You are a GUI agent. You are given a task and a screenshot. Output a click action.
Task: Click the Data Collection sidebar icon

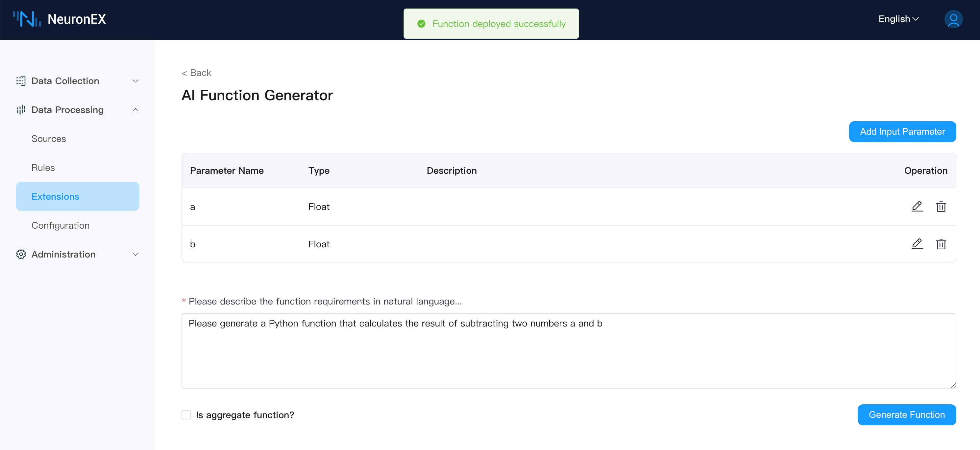pyautogui.click(x=21, y=81)
